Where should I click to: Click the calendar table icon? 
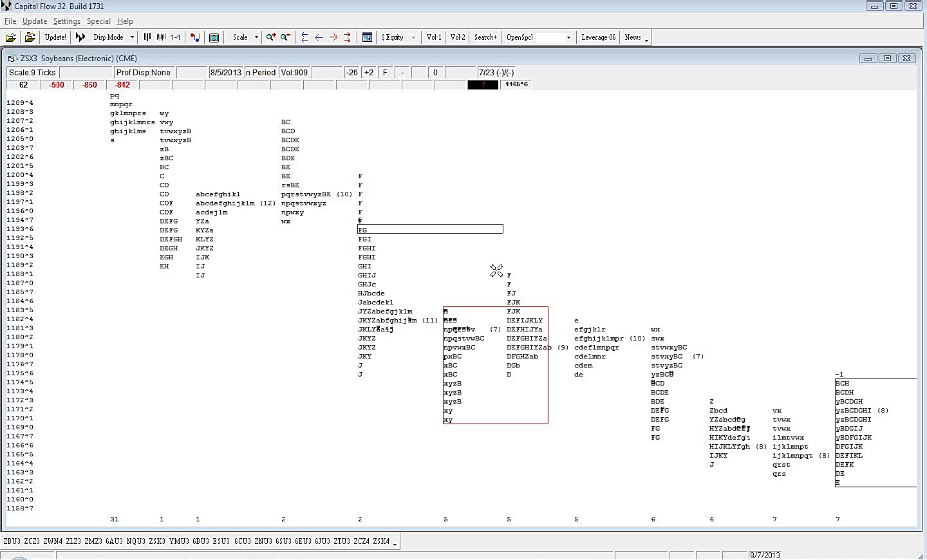[367, 37]
